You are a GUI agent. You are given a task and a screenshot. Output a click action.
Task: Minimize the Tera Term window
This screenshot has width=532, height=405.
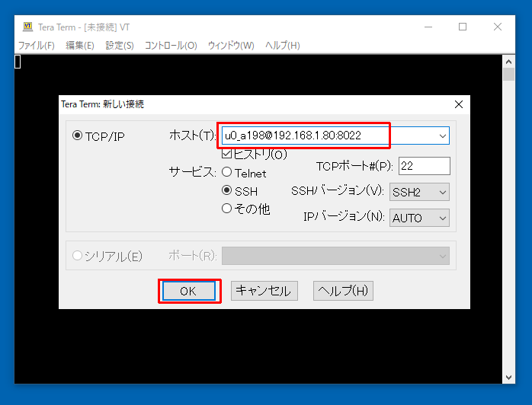click(428, 27)
